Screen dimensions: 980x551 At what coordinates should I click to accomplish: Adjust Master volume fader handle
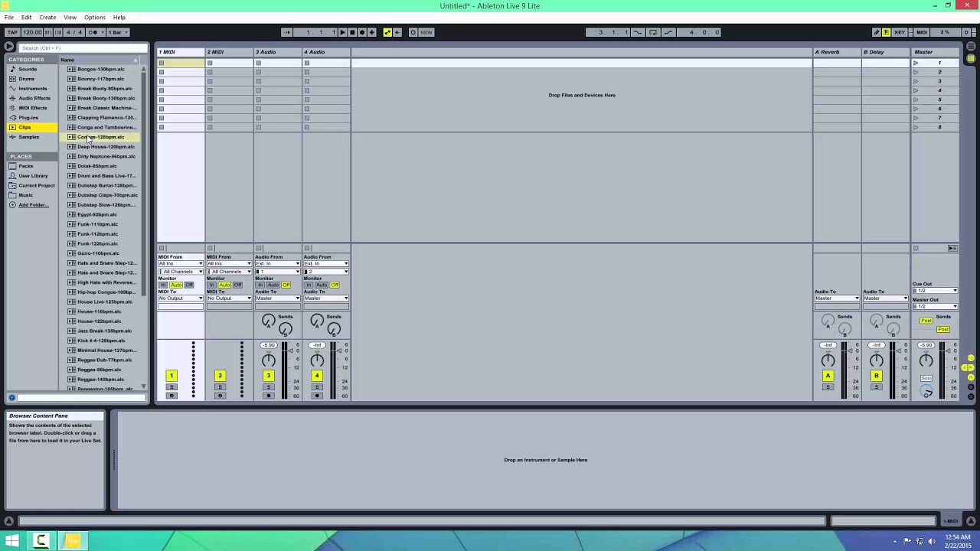[x=948, y=350]
